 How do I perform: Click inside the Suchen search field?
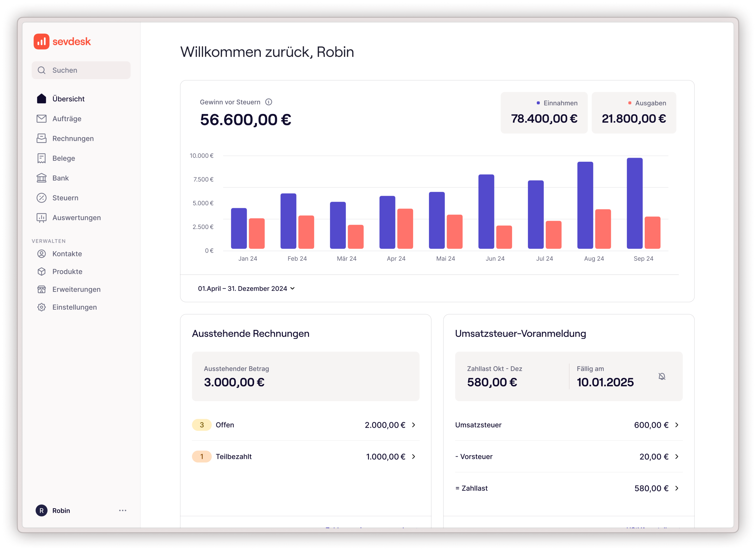coord(81,70)
